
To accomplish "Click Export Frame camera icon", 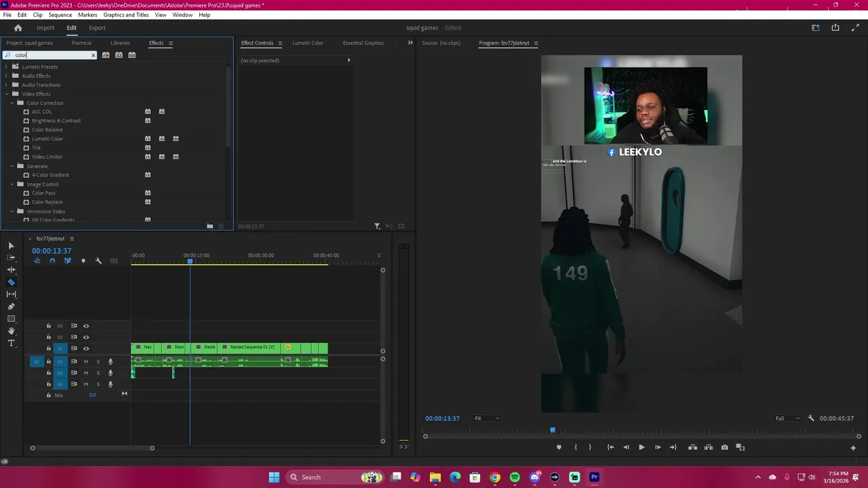I will point(724,447).
